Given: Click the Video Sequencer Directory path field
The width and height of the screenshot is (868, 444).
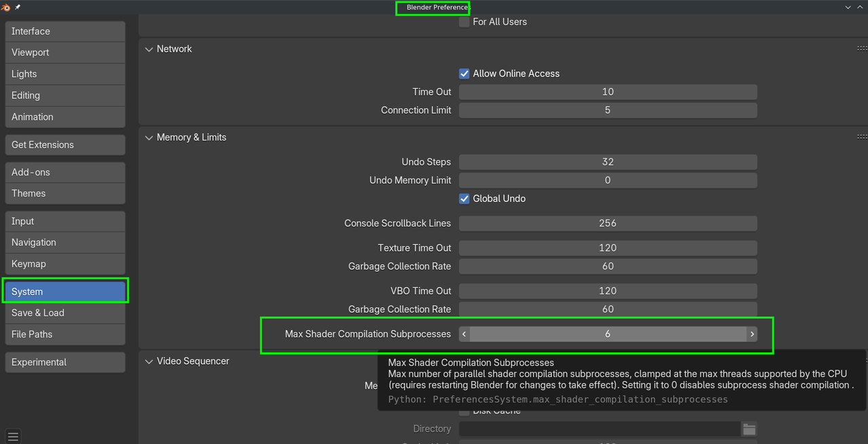Looking at the screenshot, I should click(x=599, y=429).
